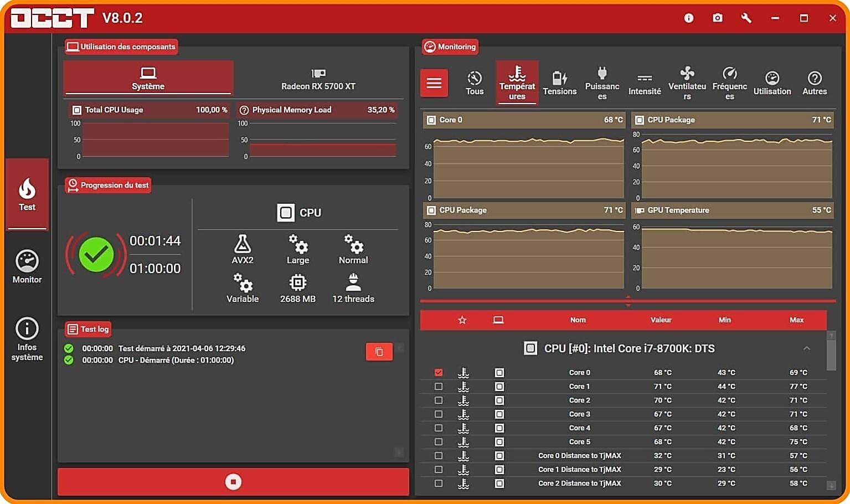Select the Système component tab

[148, 78]
